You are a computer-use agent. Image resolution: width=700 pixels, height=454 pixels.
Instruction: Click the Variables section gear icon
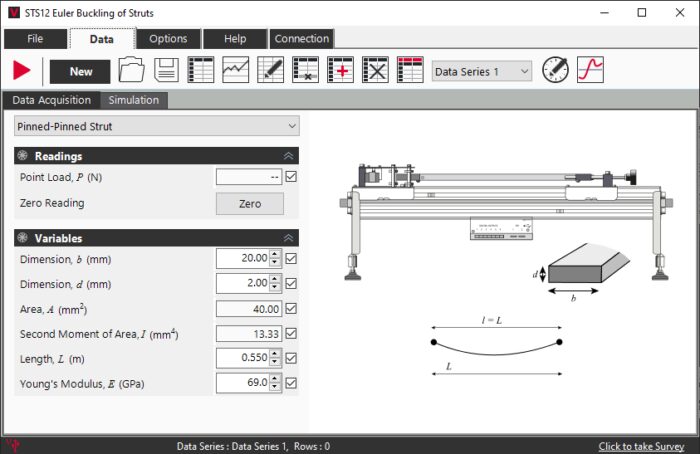(22, 238)
